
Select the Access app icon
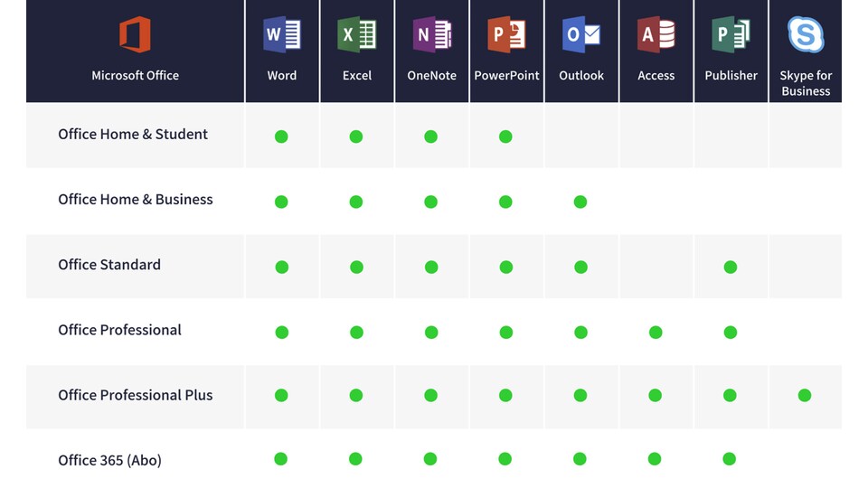point(656,34)
